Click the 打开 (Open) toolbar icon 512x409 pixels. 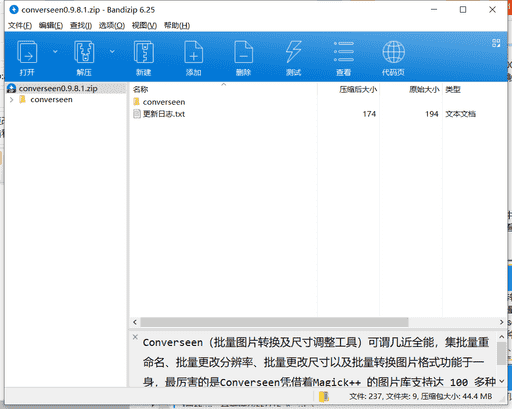click(27, 52)
